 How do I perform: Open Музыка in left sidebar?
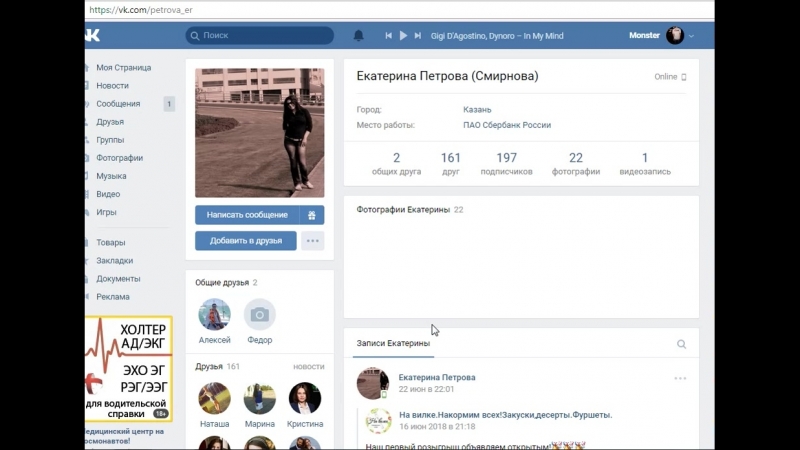111,176
